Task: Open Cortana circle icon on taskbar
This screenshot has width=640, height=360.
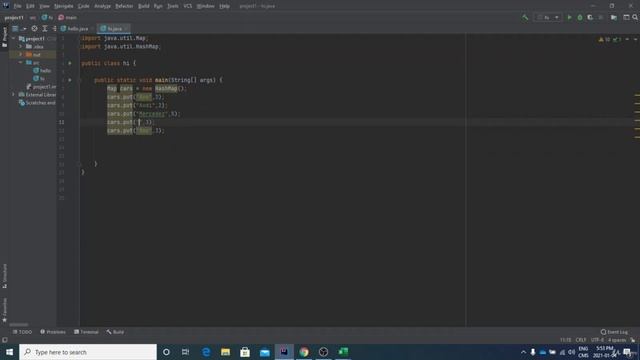Action: 166,352
